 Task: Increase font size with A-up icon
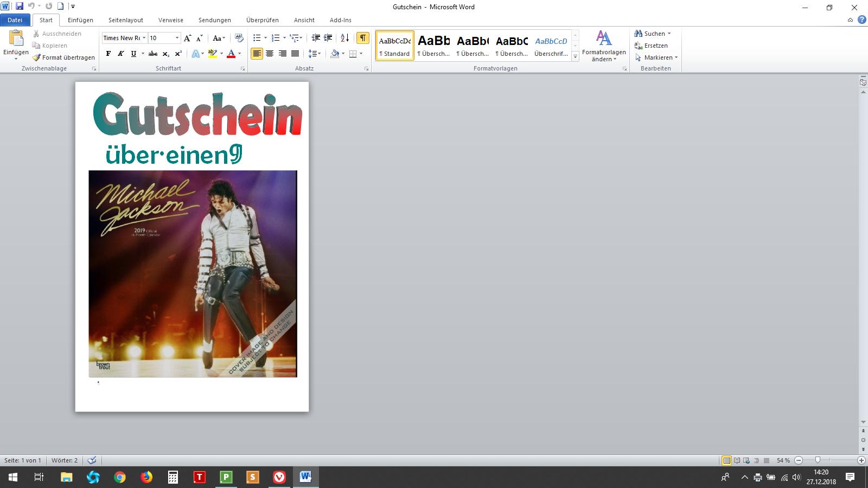click(188, 38)
